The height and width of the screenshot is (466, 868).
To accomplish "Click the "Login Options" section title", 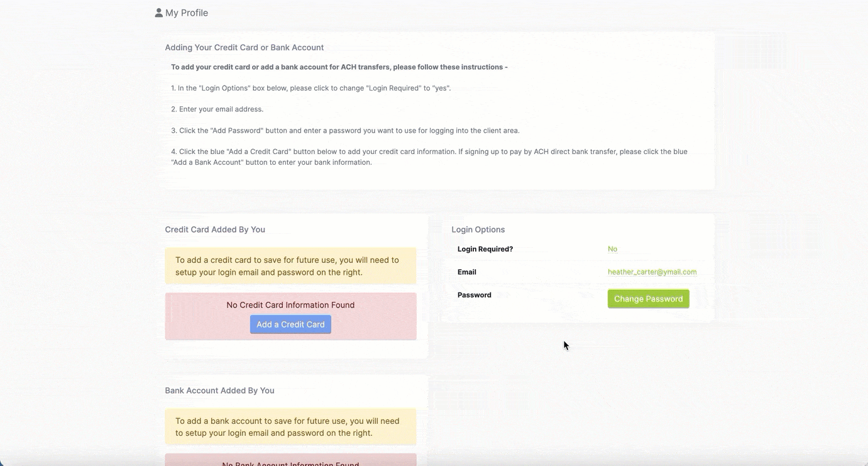I will point(478,230).
